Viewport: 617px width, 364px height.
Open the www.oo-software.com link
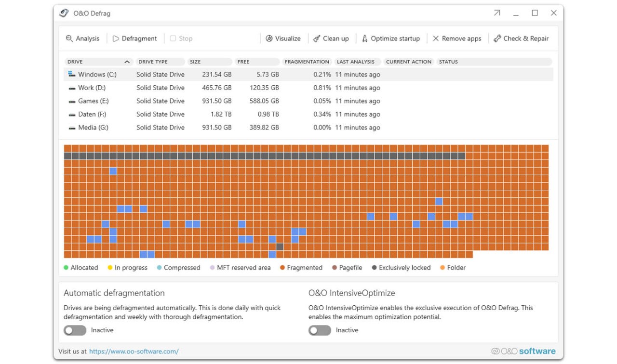click(134, 351)
